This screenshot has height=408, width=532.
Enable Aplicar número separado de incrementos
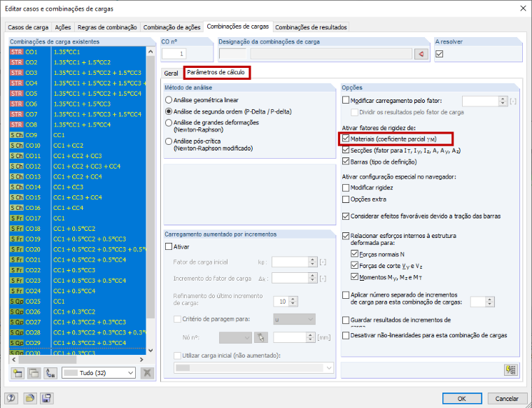tap(346, 295)
